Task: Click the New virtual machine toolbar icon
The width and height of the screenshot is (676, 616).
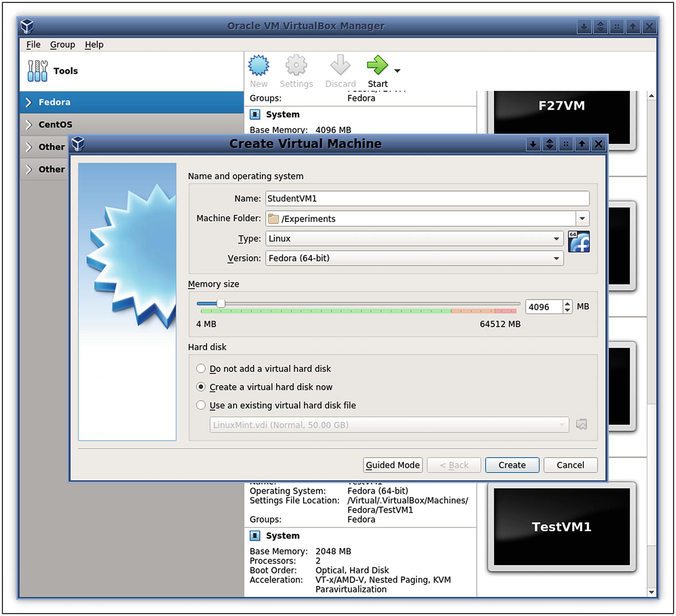Action: (259, 65)
